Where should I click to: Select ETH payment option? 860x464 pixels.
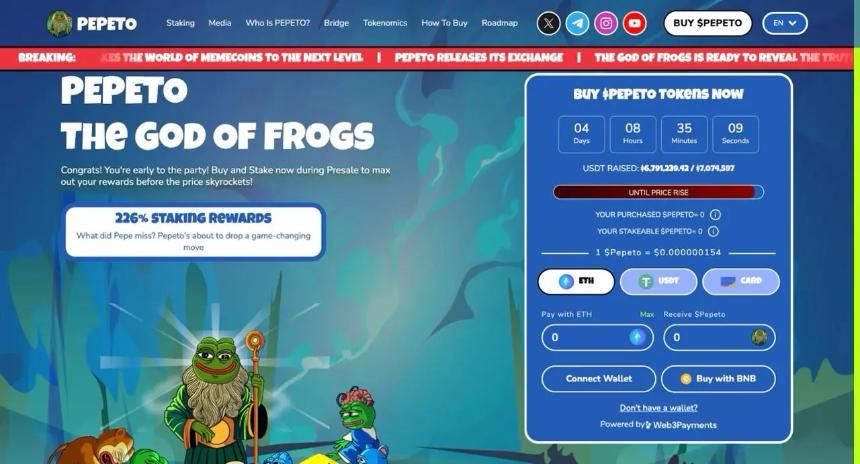point(576,281)
